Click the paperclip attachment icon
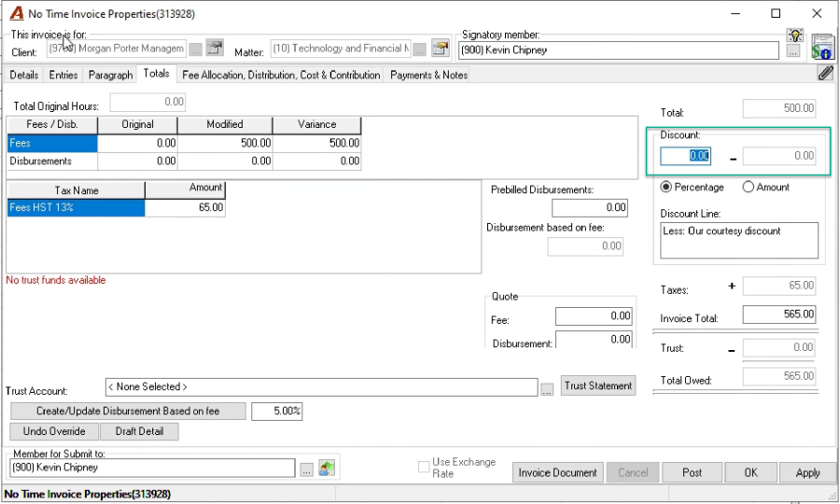 click(825, 74)
